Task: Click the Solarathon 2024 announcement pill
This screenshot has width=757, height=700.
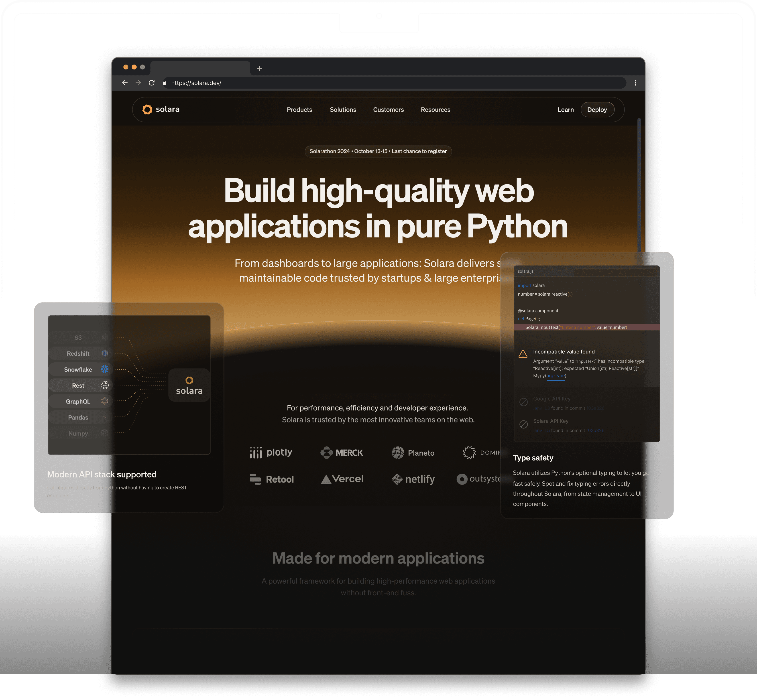Action: point(378,151)
